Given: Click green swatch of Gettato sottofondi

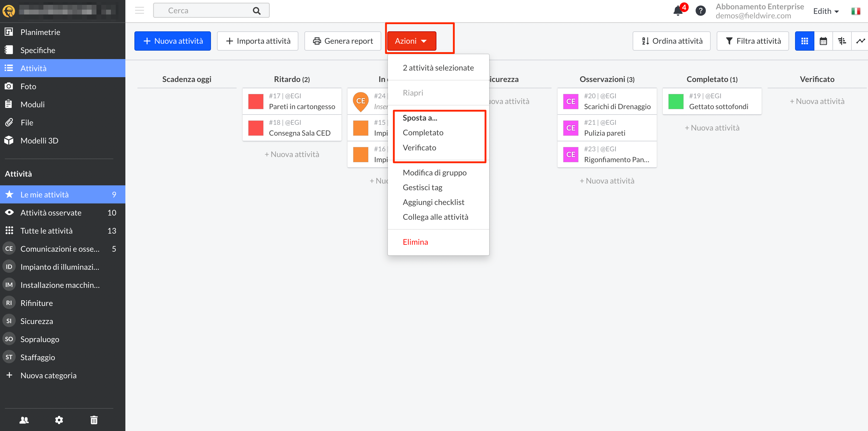Looking at the screenshot, I should pos(676,102).
